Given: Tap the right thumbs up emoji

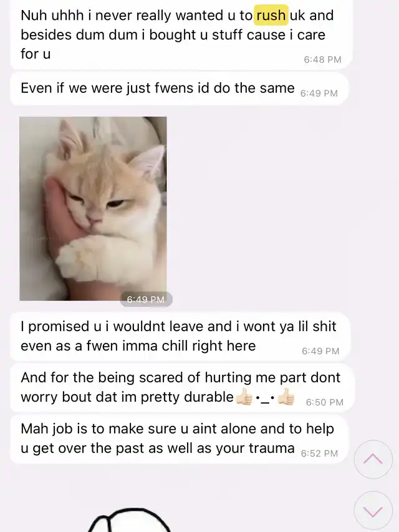Looking at the screenshot, I should 286,397.
